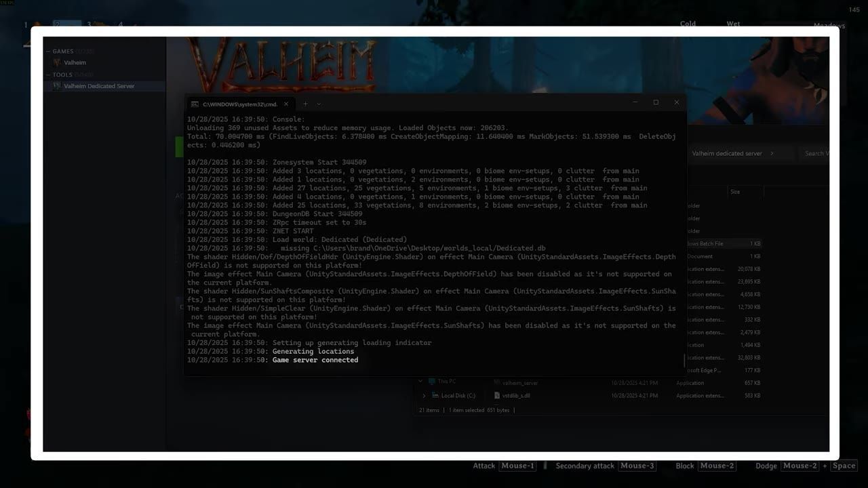This screenshot has width=868, height=488.
Task: Select the valheim_server application file
Action: click(520, 383)
